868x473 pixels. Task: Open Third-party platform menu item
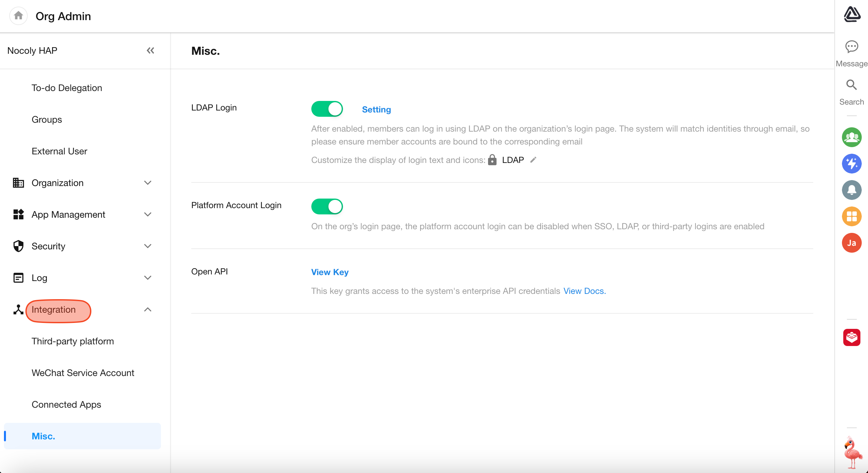point(73,341)
